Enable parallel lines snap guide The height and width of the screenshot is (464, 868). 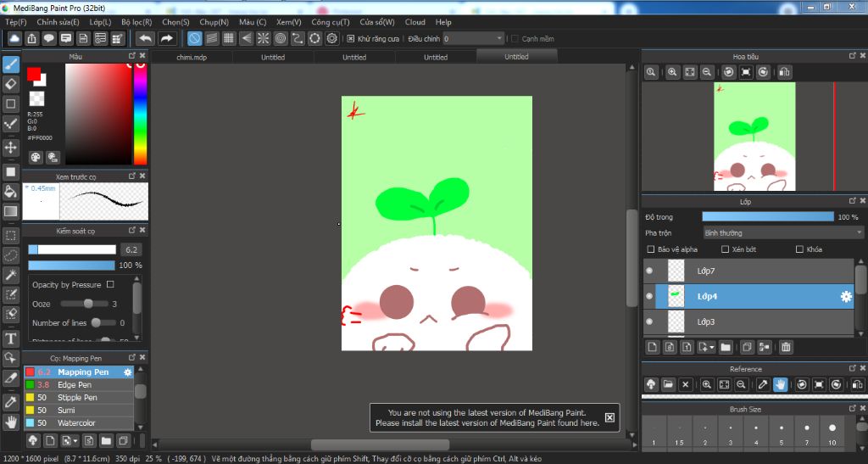pos(211,38)
